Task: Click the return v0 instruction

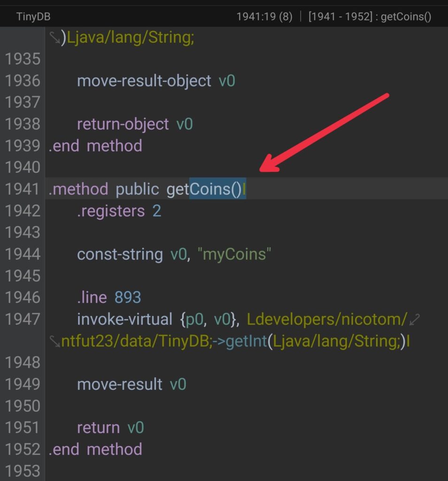Action: point(110,428)
